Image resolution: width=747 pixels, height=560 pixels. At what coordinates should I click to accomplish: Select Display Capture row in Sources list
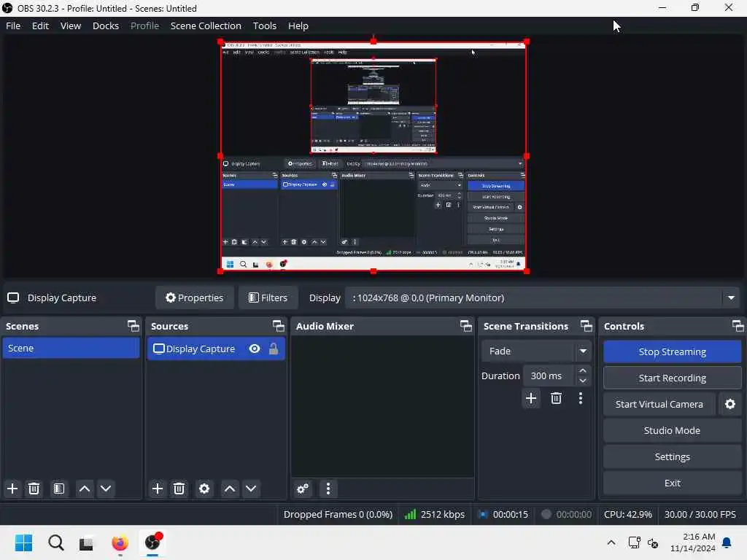216,349
